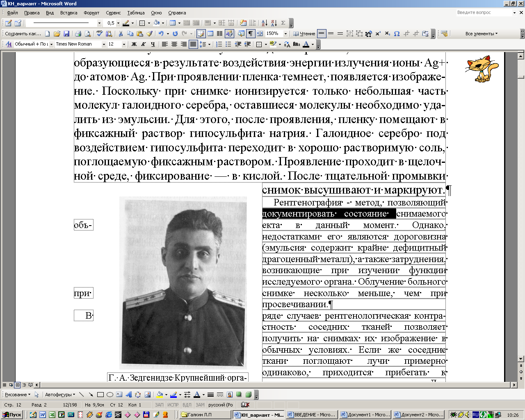Undo the last action
The height and width of the screenshot is (420, 525).
click(x=161, y=34)
